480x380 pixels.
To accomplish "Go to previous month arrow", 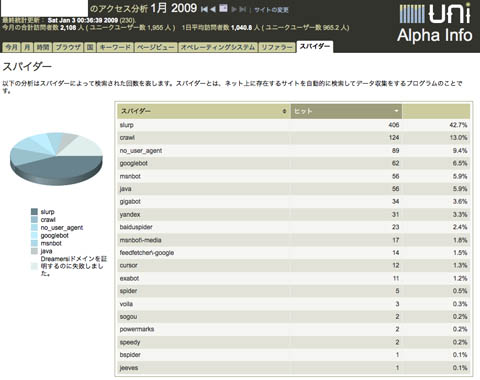I will [x=213, y=9].
